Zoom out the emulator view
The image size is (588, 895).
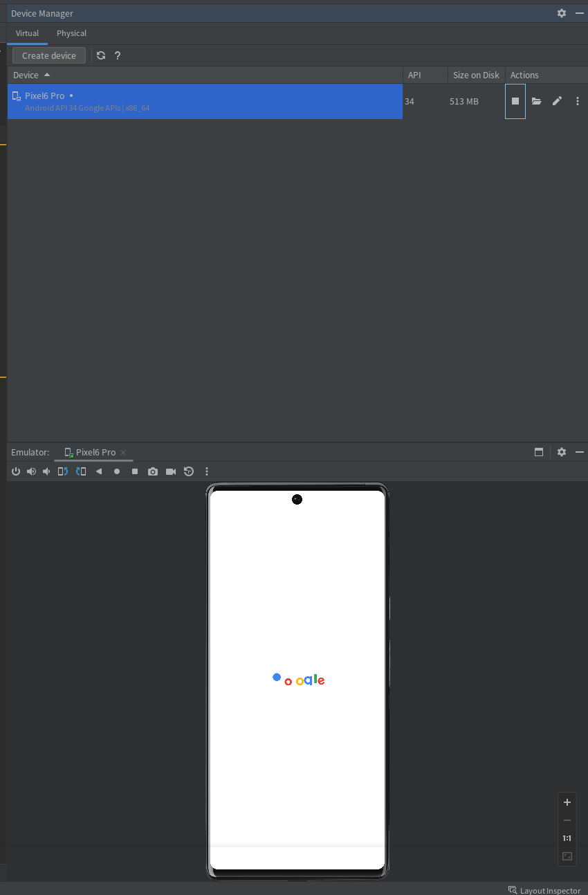coord(567,820)
